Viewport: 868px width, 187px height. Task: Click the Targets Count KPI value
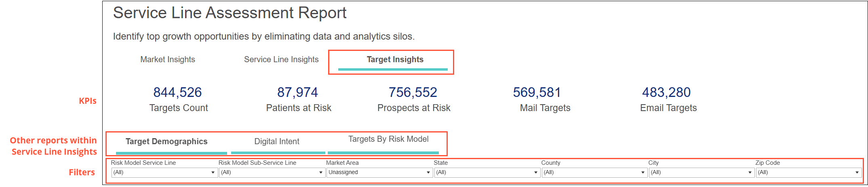coord(177,92)
